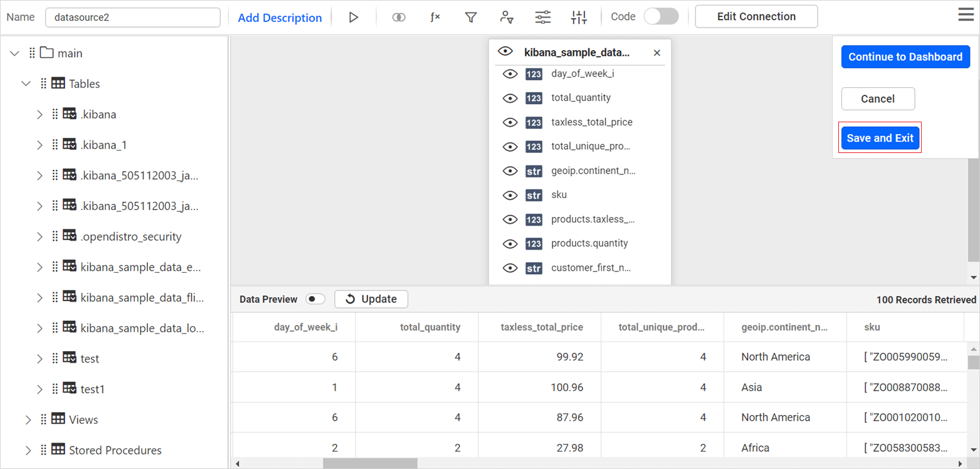Expand the .kibana_1 table node

point(40,145)
